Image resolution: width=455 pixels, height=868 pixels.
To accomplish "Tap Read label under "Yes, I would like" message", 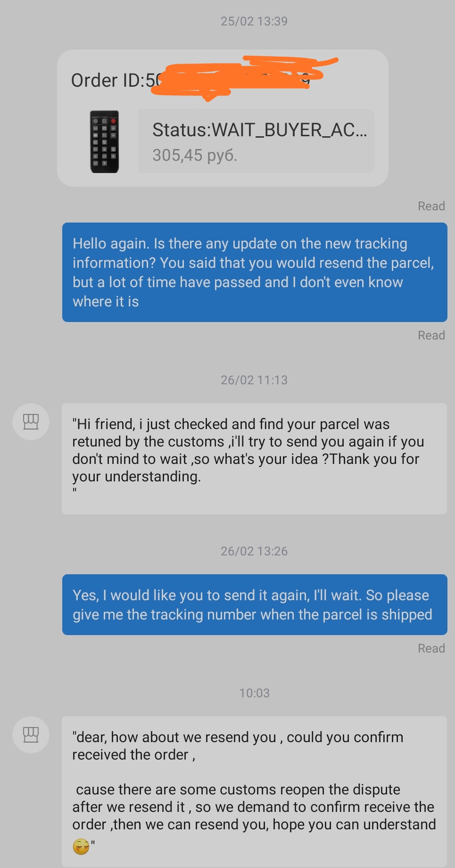I will [x=431, y=648].
